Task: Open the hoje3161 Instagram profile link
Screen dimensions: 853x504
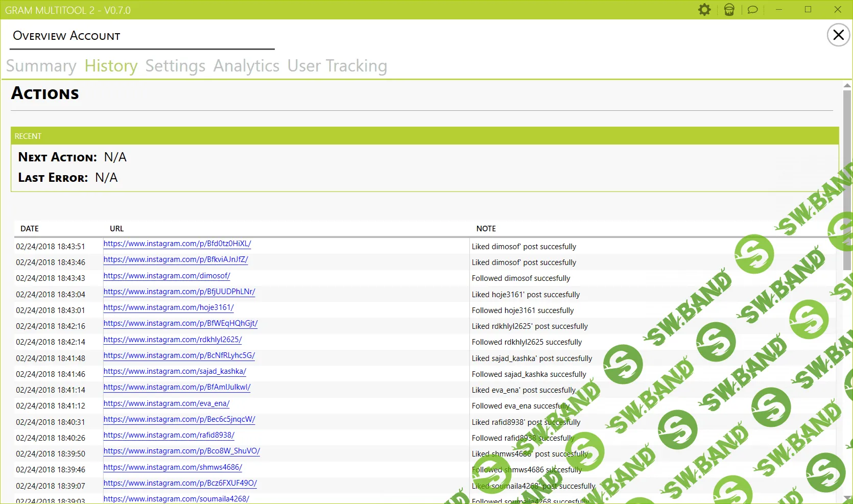Action: coord(169,307)
